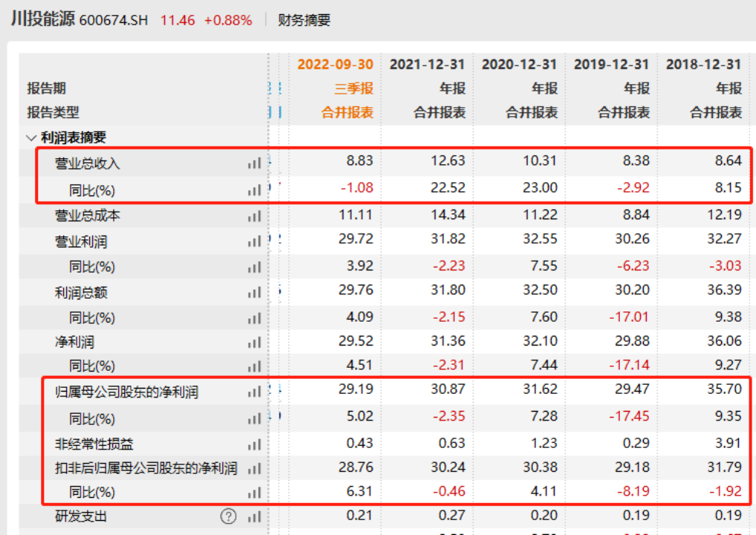The width and height of the screenshot is (756, 535).
Task: Click adjusted growth cell -8.19
Action: [633, 491]
